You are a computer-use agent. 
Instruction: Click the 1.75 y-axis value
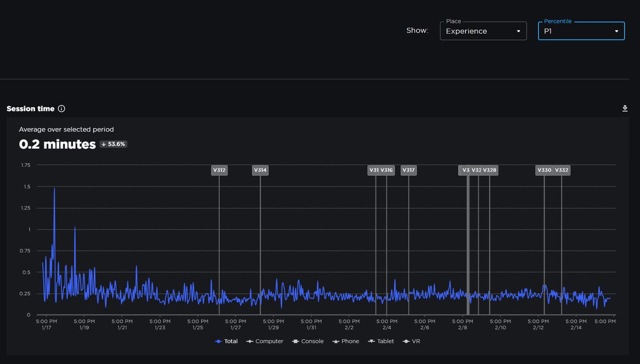tap(25, 165)
